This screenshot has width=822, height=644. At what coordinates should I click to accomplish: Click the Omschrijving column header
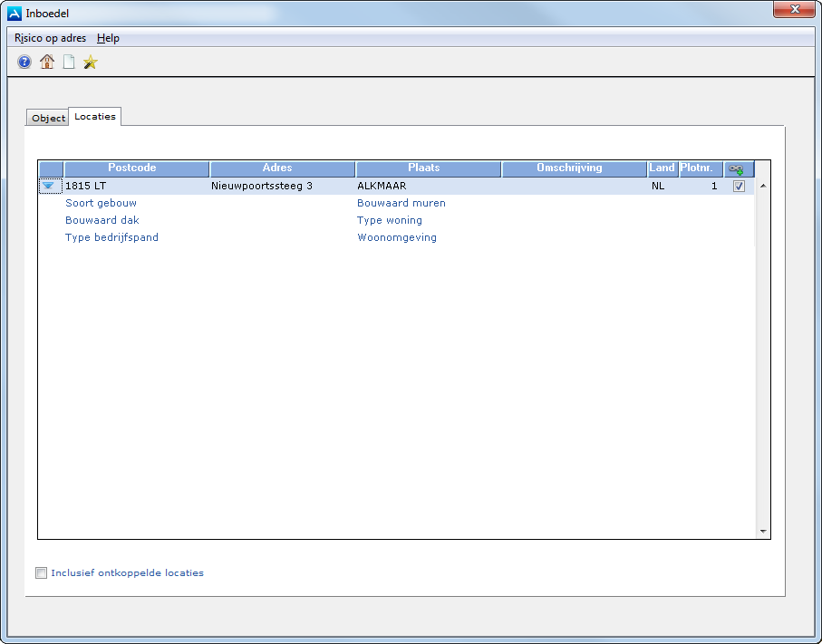573,168
